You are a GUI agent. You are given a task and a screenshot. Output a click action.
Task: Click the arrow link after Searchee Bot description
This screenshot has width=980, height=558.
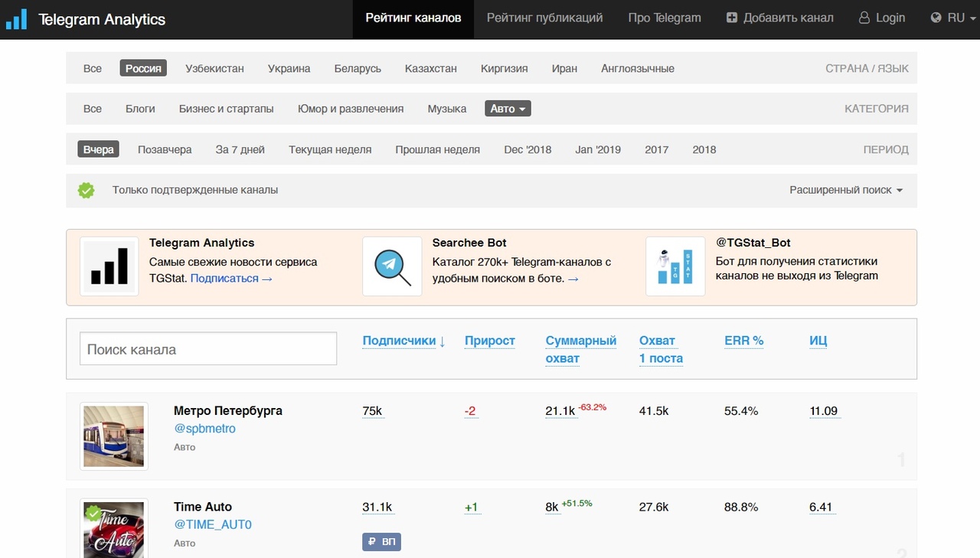click(573, 279)
